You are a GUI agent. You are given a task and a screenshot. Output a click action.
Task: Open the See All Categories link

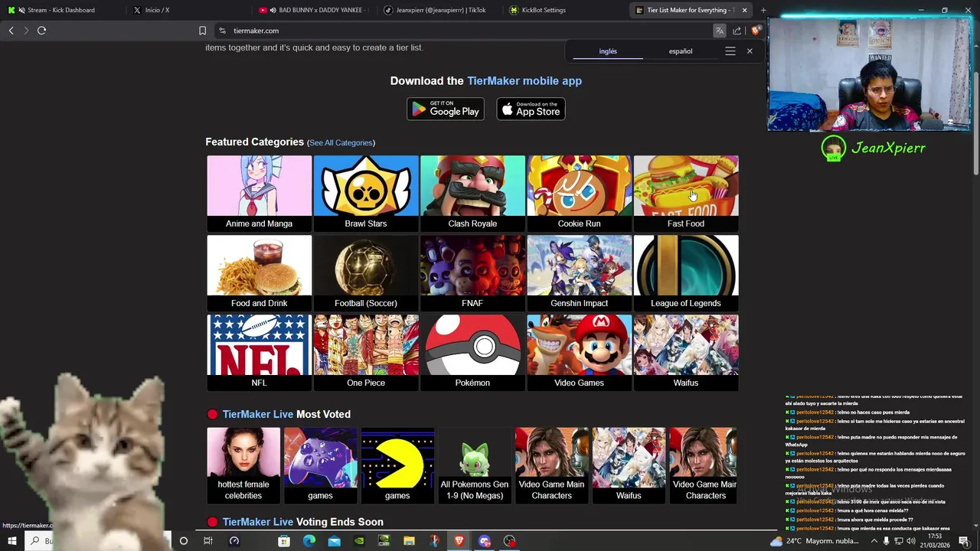(341, 142)
